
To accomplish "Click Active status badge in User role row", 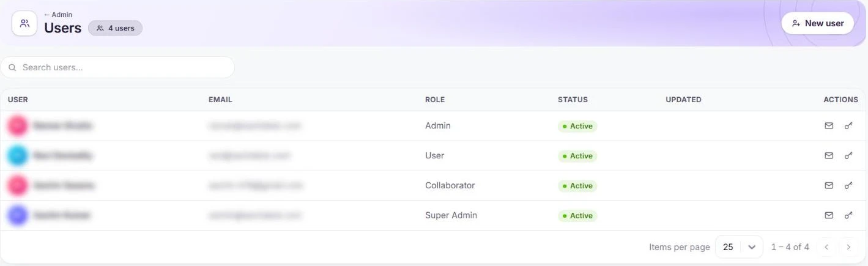I will click(577, 156).
